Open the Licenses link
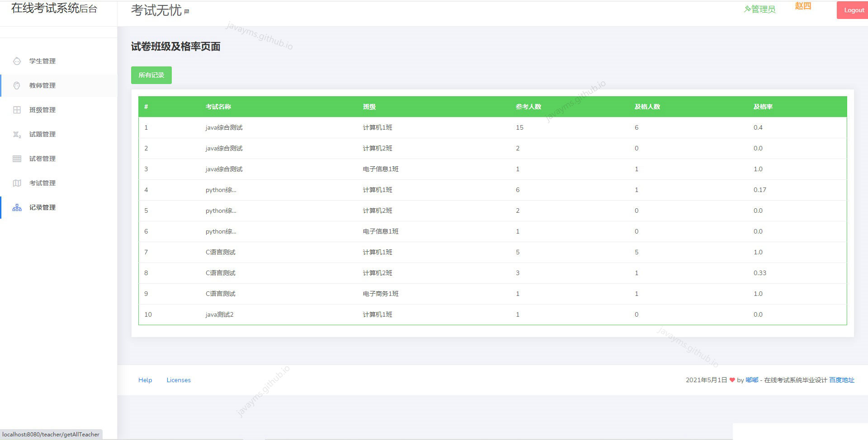The width and height of the screenshot is (868, 440). pyautogui.click(x=178, y=380)
